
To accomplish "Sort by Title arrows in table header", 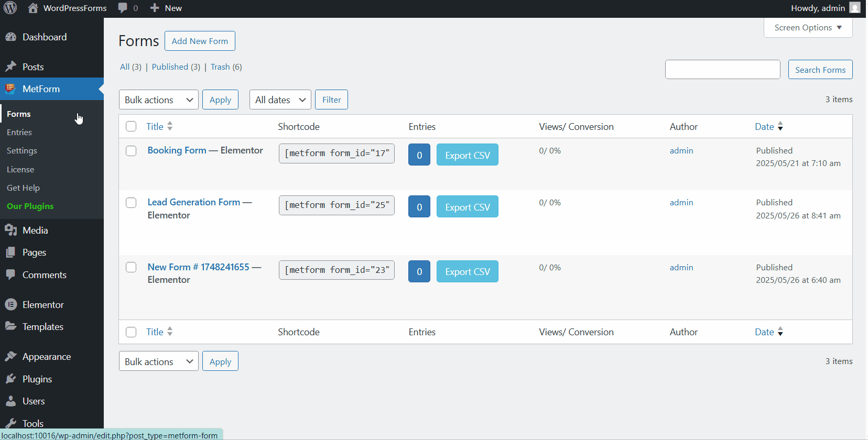I will point(170,126).
